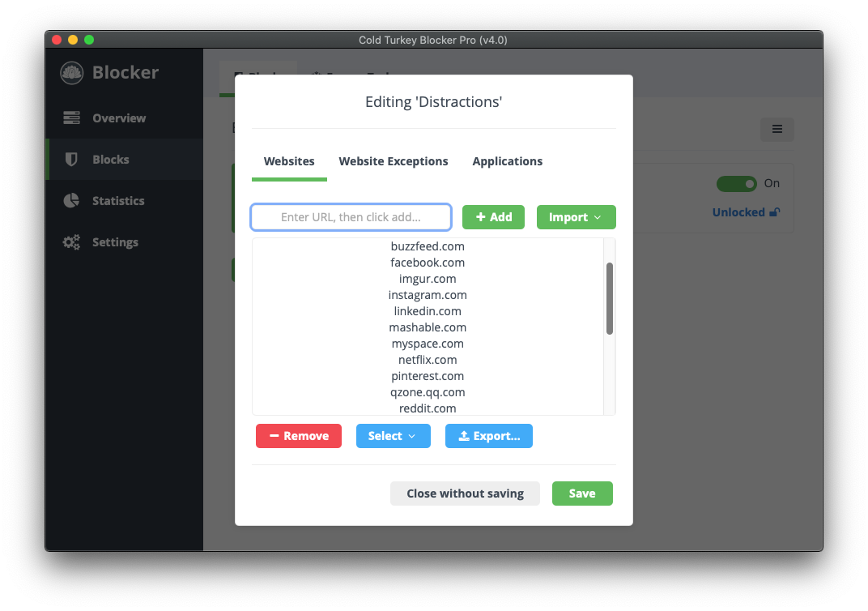Image resolution: width=868 pixels, height=611 pixels.
Task: Select instagram.com in the website list
Action: [x=428, y=295]
